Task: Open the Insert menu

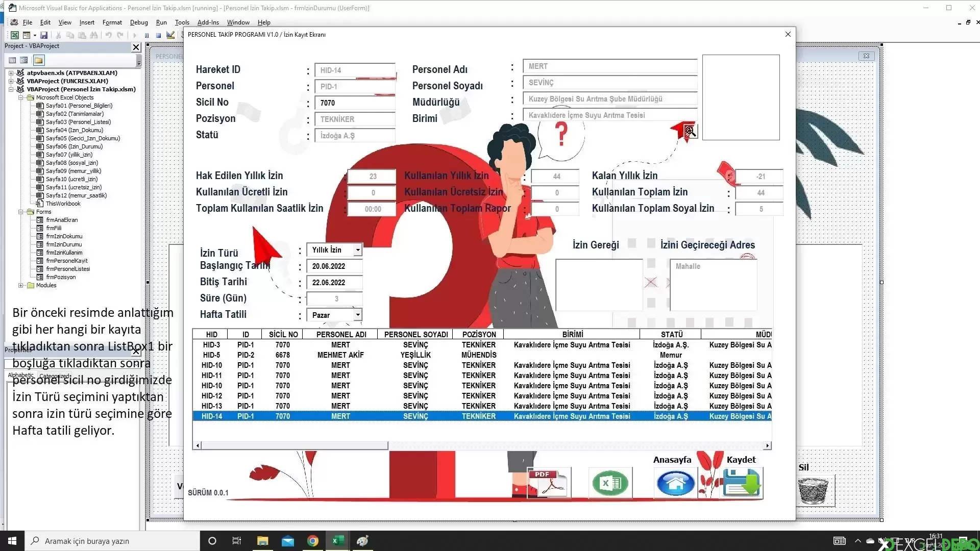Action: [87, 22]
